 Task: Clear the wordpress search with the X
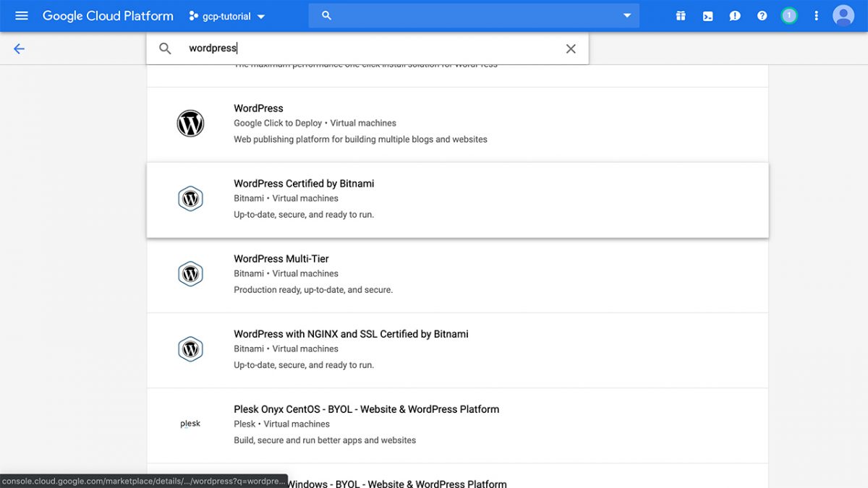[x=571, y=48]
